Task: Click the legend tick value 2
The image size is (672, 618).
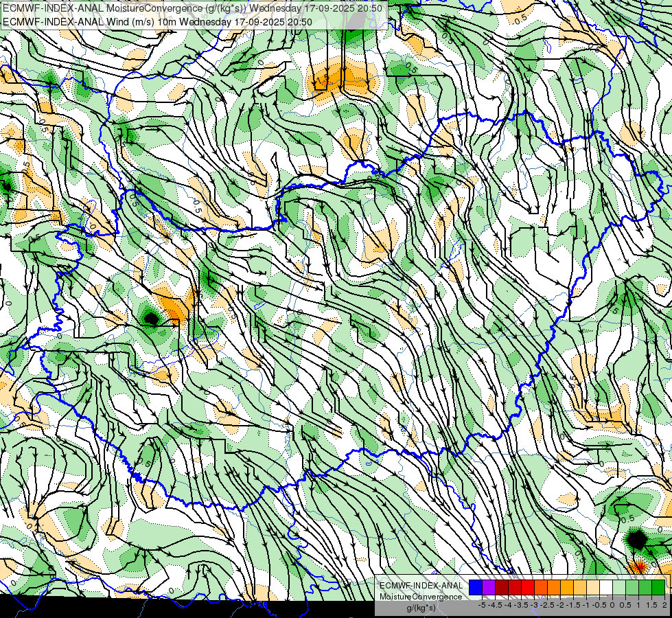Action: 666,605
